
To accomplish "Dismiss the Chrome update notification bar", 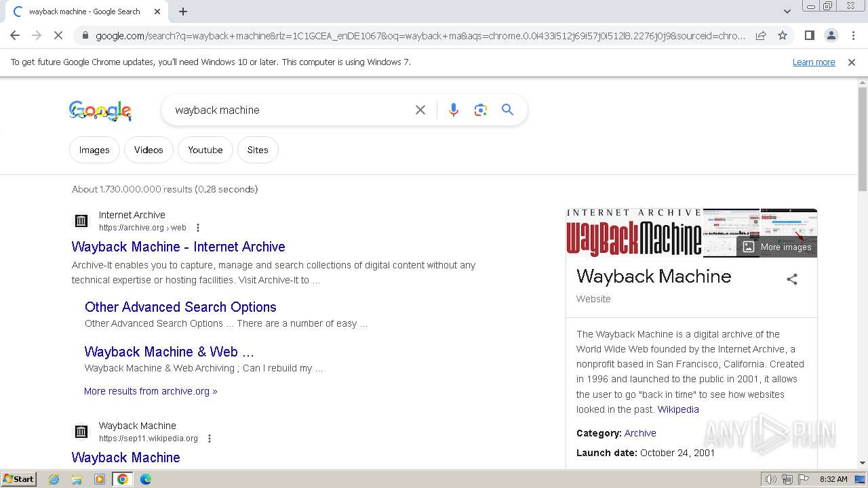I will click(852, 62).
